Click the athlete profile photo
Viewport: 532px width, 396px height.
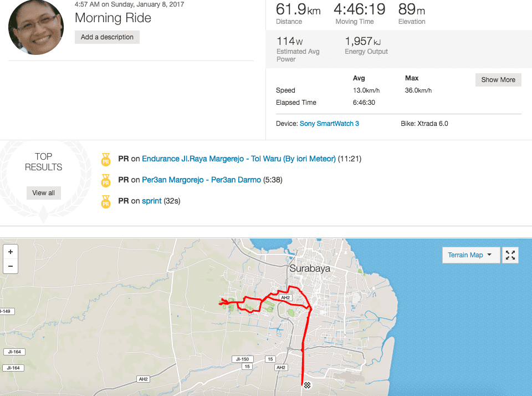point(36,27)
